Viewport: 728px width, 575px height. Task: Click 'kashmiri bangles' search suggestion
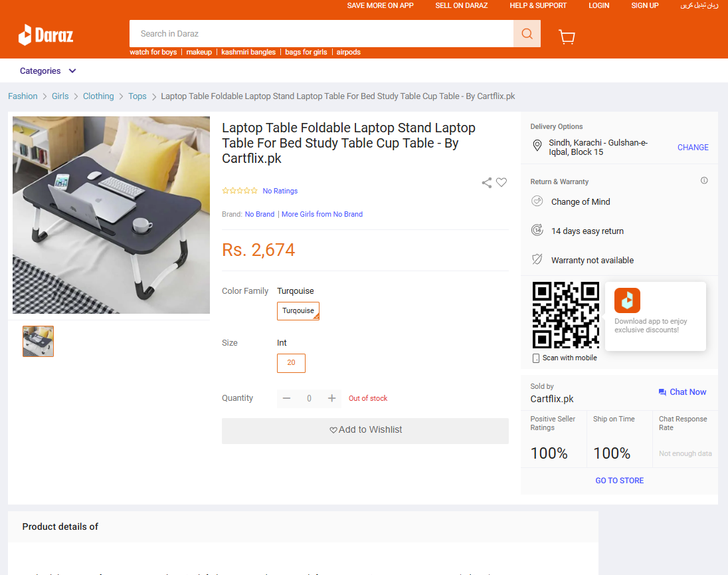(x=248, y=52)
